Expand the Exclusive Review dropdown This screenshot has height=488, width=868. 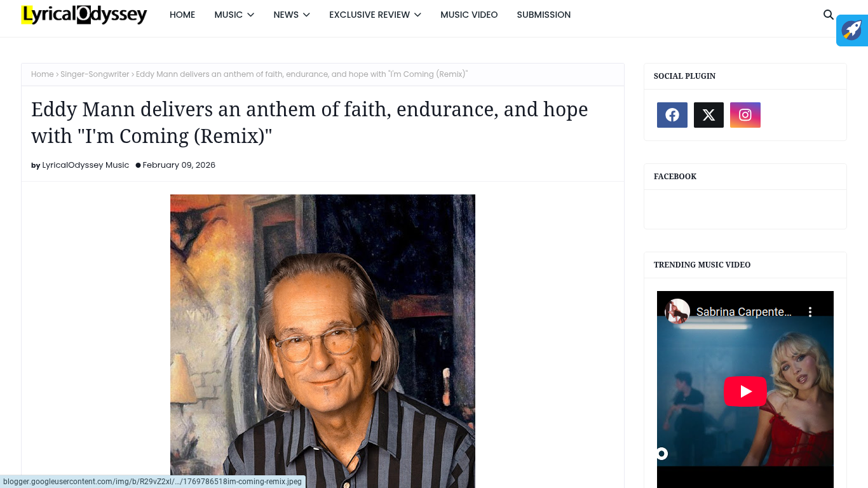pos(375,15)
